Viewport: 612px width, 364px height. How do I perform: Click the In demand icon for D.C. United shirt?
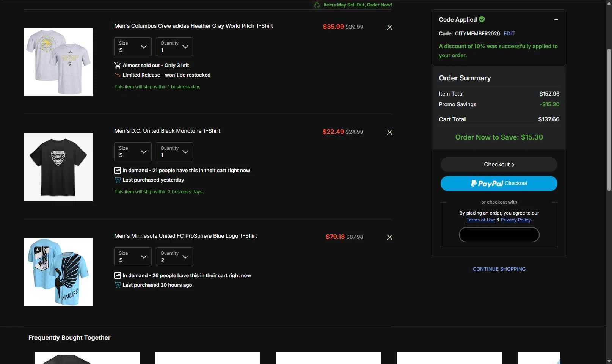[x=118, y=170]
